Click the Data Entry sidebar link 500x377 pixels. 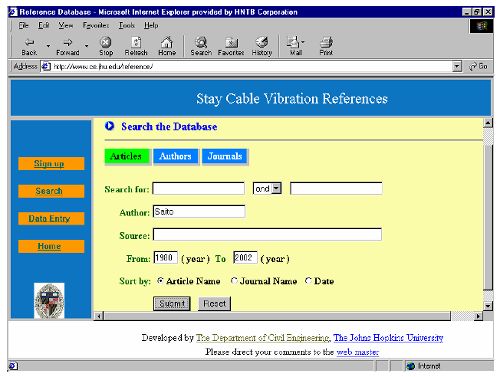(x=51, y=219)
